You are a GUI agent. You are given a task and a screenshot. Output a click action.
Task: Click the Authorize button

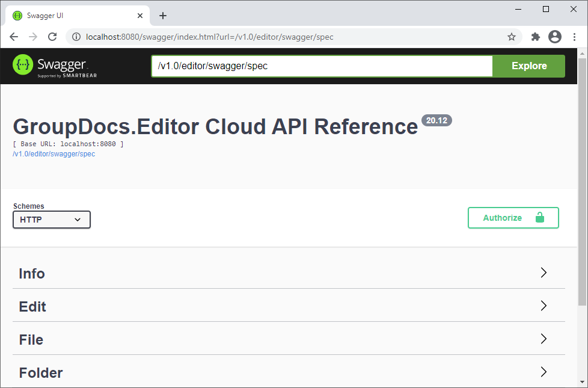[x=513, y=218]
